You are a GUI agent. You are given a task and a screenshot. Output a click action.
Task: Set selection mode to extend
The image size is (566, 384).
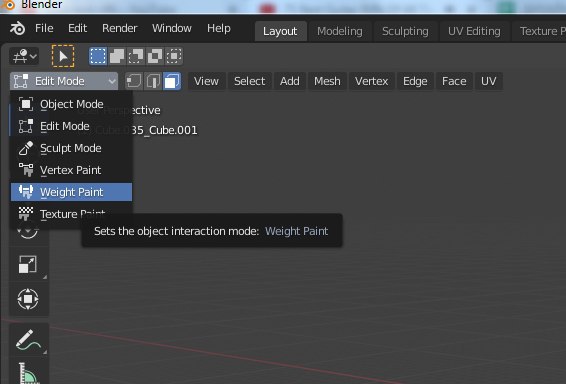point(117,56)
